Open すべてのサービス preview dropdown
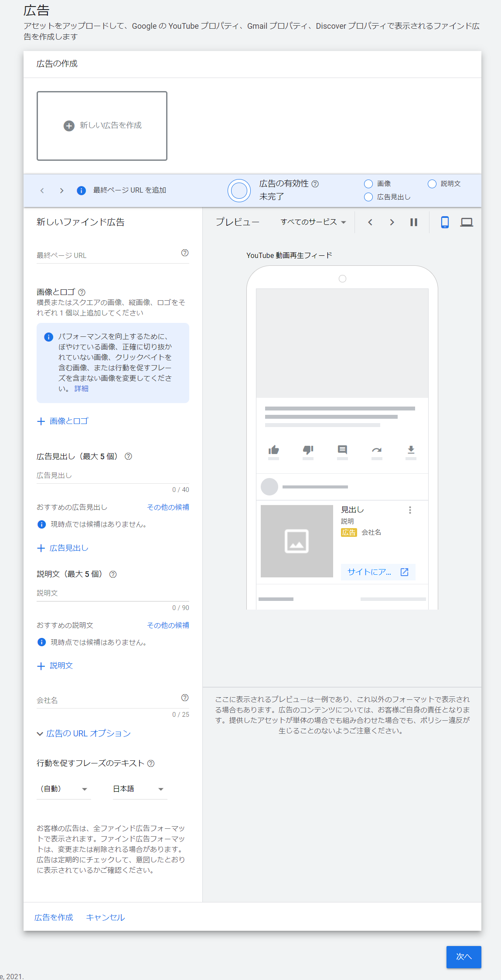Viewport: 501px width, 980px height. [313, 222]
